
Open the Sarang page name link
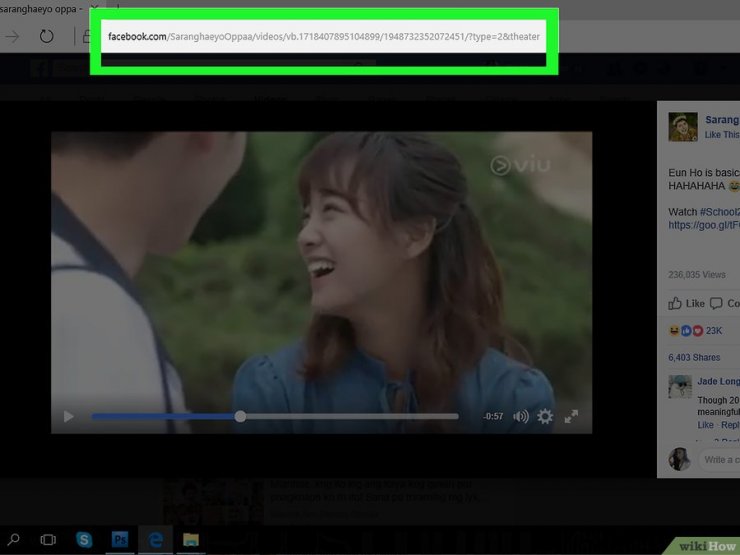coord(722,120)
